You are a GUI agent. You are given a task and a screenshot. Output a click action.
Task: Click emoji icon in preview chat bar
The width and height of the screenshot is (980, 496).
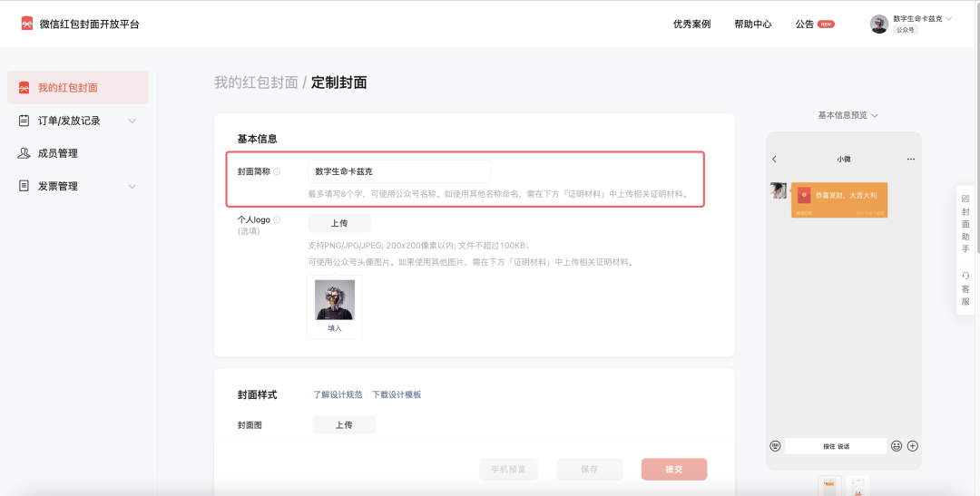pyautogui.click(x=897, y=446)
